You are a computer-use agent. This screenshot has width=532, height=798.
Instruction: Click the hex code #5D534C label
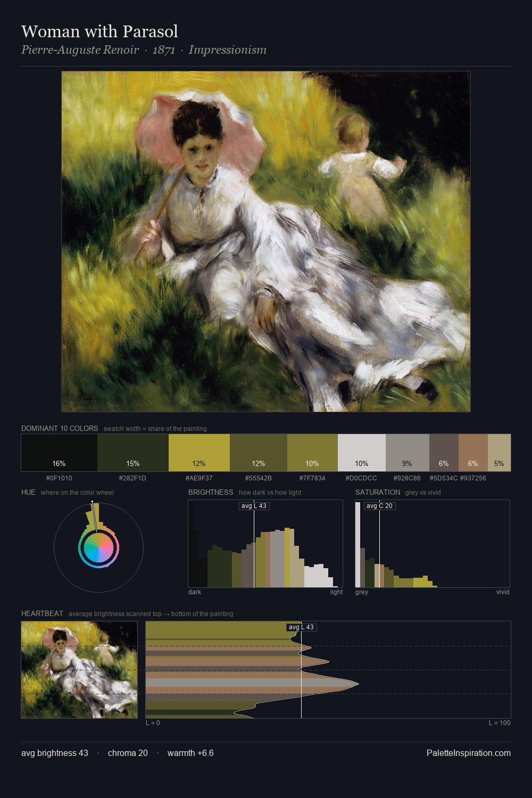[x=444, y=478]
